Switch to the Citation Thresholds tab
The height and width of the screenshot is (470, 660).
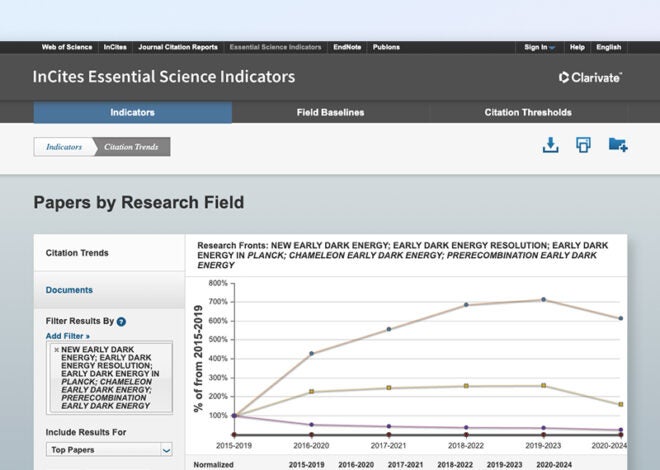click(528, 112)
